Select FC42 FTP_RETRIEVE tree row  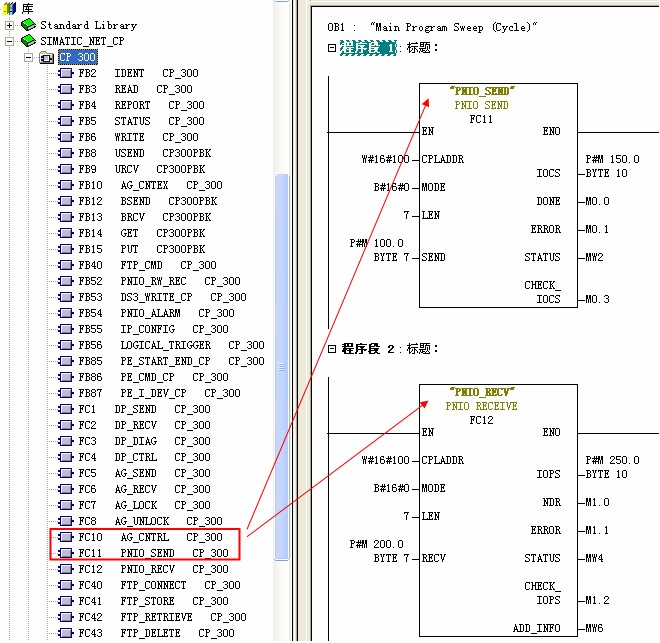pos(152,617)
